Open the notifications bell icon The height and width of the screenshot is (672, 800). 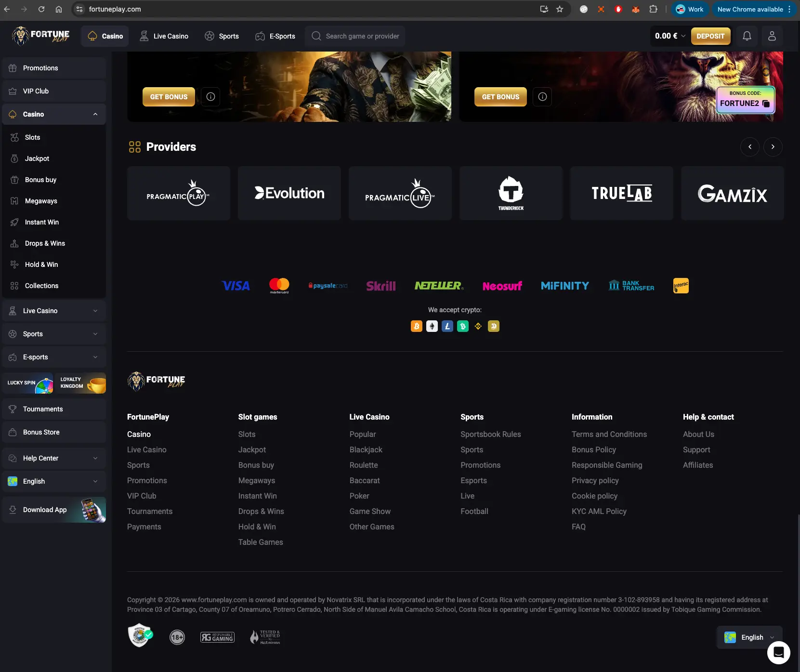click(747, 36)
